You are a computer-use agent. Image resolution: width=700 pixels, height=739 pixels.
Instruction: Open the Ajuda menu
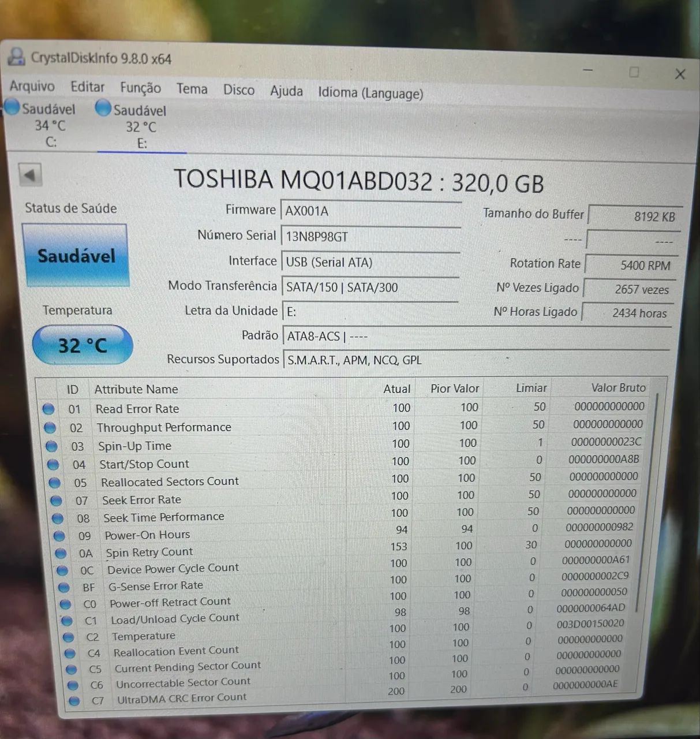286,91
